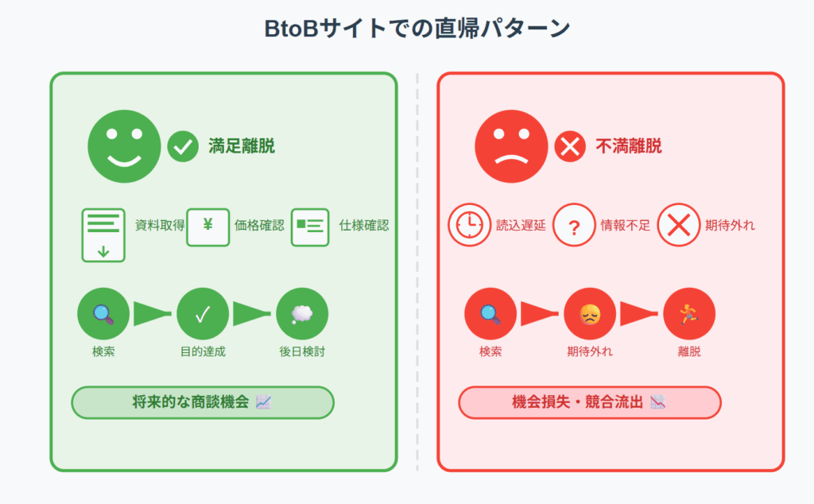814x504 pixels.
Task: Click the running person 離脱 circle
Action: 689,313
